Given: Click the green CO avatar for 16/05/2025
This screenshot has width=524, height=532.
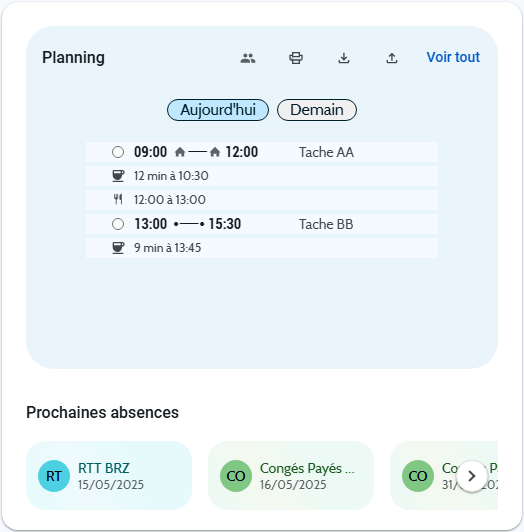Looking at the screenshot, I should 236,476.
